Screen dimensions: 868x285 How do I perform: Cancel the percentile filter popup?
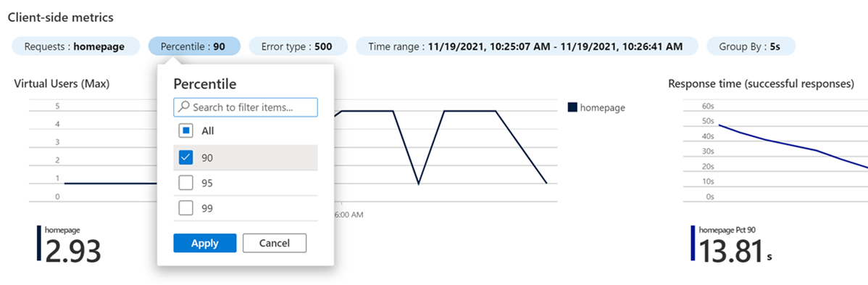[275, 243]
